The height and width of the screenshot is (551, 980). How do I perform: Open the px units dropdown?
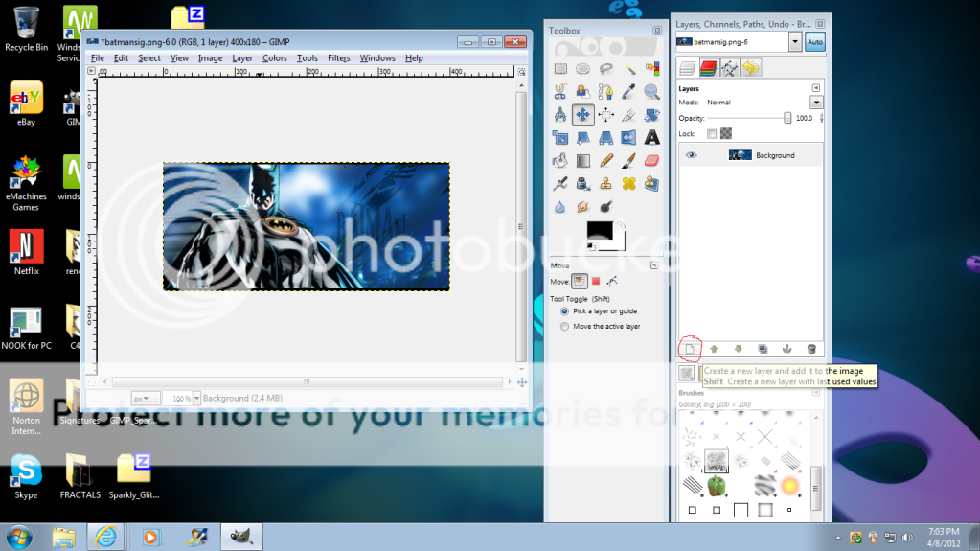pyautogui.click(x=145, y=399)
